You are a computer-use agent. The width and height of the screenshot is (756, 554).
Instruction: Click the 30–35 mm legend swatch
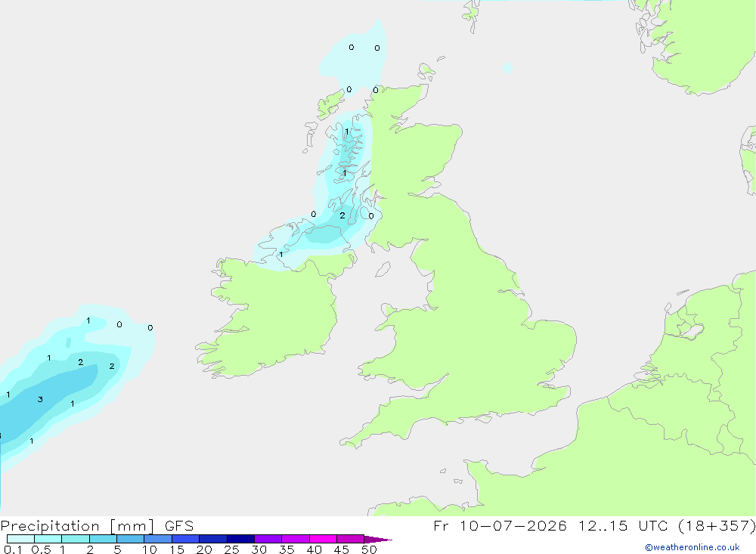click(268, 539)
